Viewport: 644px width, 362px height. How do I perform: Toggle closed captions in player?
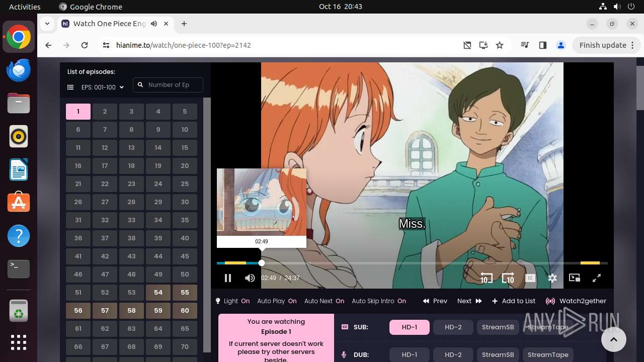(x=530, y=278)
